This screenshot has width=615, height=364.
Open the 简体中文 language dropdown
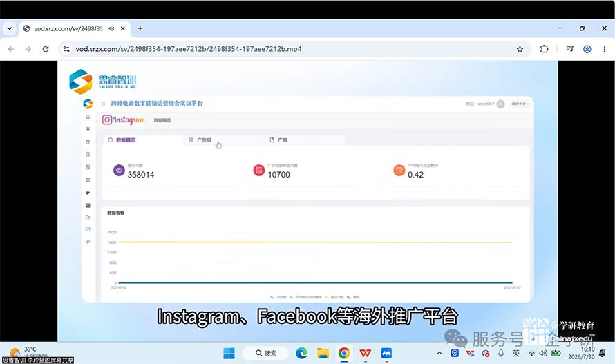[520, 104]
